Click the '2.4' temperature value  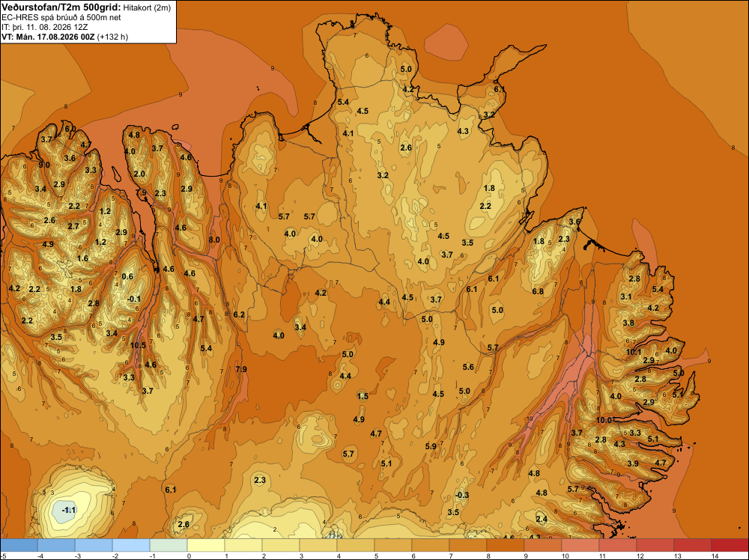coord(542,519)
